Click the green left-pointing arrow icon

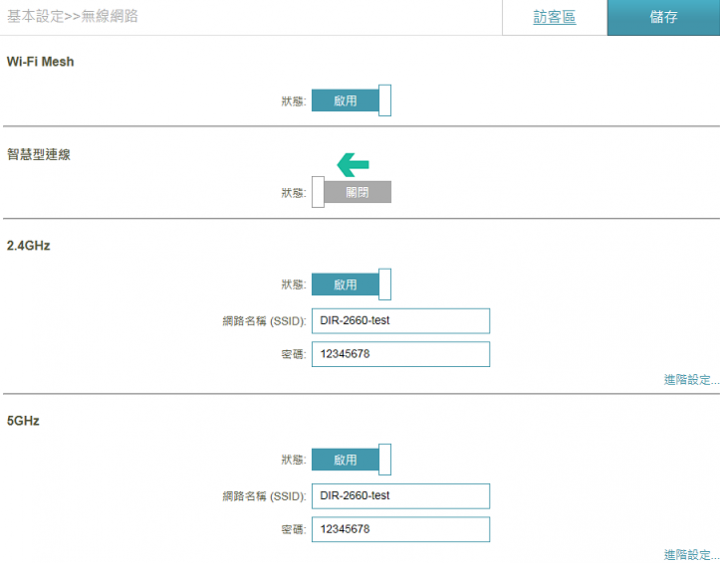coord(353,164)
